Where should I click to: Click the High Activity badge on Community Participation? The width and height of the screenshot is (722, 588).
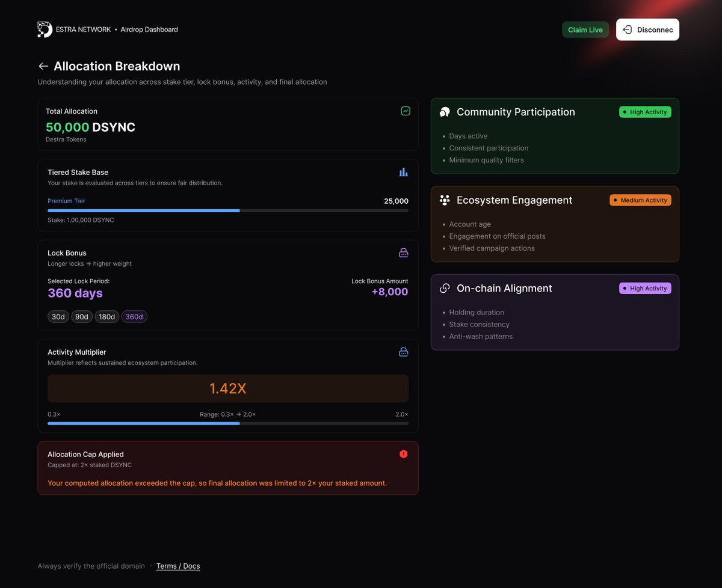click(x=645, y=112)
